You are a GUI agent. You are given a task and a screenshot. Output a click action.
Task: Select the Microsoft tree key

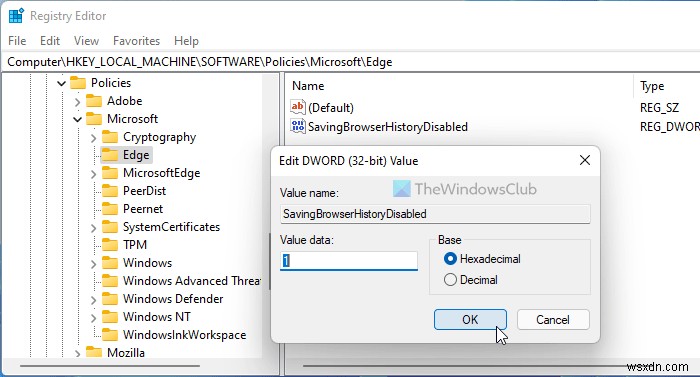(x=133, y=118)
